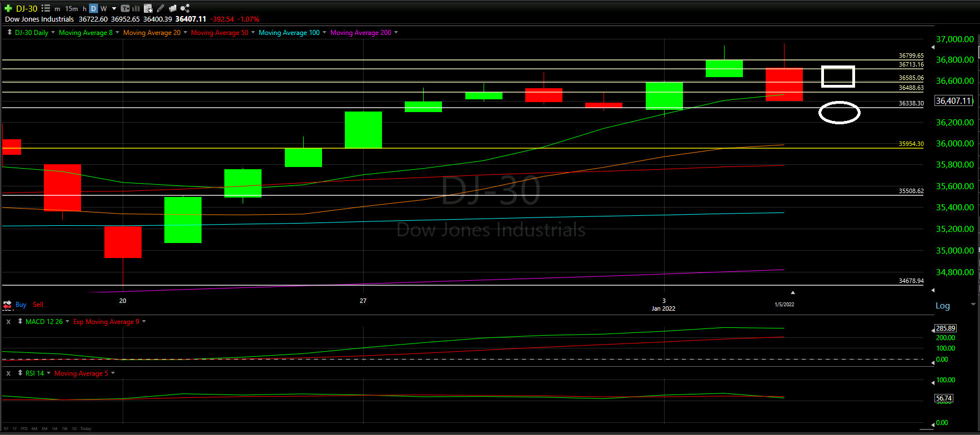Open the TV-style chart settings icon

(125, 8)
